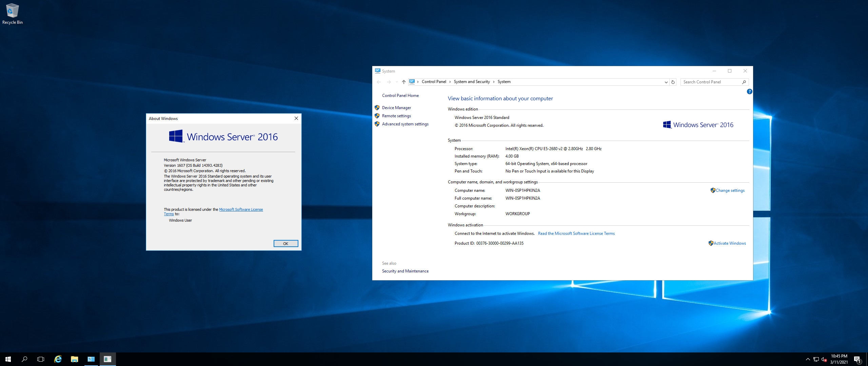Click System breadcrumb in address bar
868x366 pixels.
click(504, 82)
